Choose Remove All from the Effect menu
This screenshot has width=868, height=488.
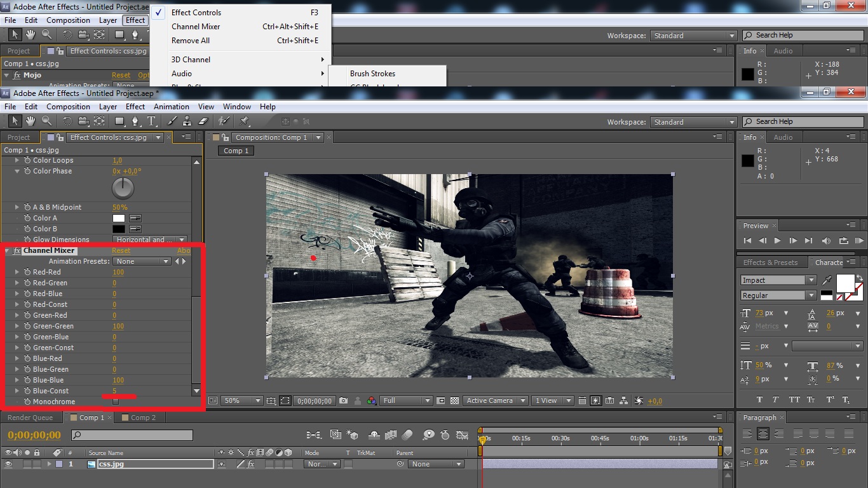click(191, 40)
